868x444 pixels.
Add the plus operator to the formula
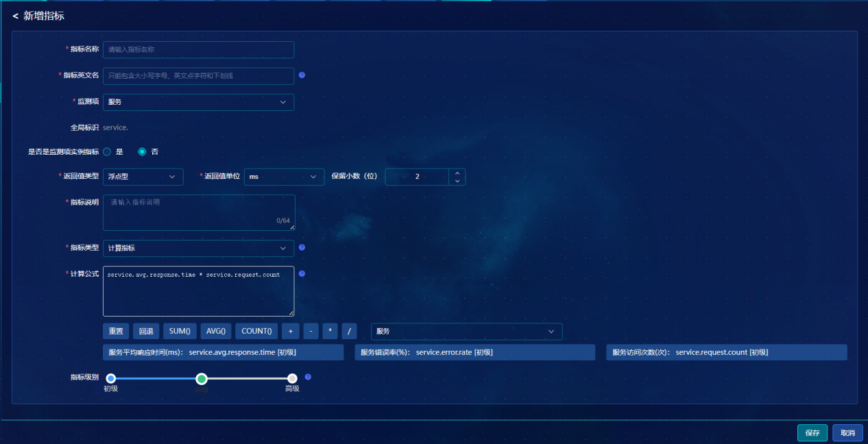tap(290, 332)
